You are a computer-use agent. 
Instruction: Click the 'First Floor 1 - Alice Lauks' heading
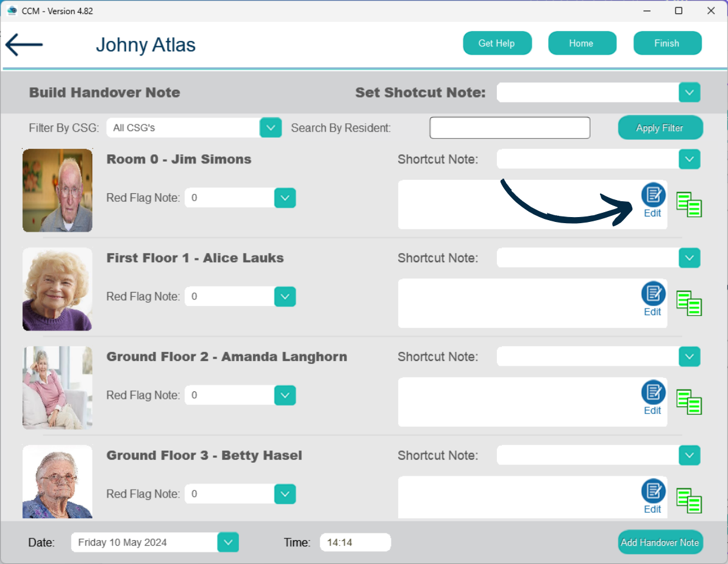195,258
